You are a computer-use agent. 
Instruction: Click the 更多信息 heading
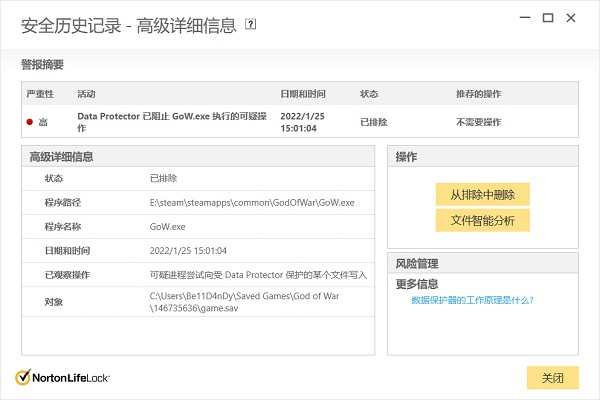417,284
